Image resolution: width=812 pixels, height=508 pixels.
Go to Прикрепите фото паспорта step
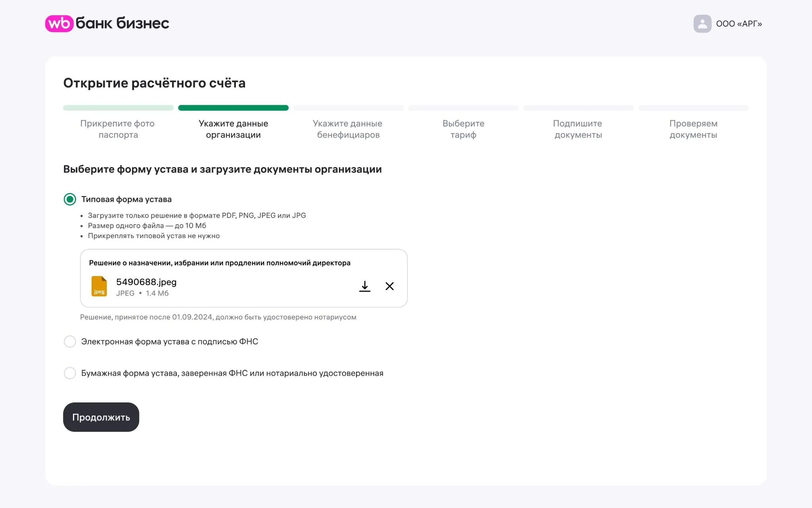(x=118, y=129)
